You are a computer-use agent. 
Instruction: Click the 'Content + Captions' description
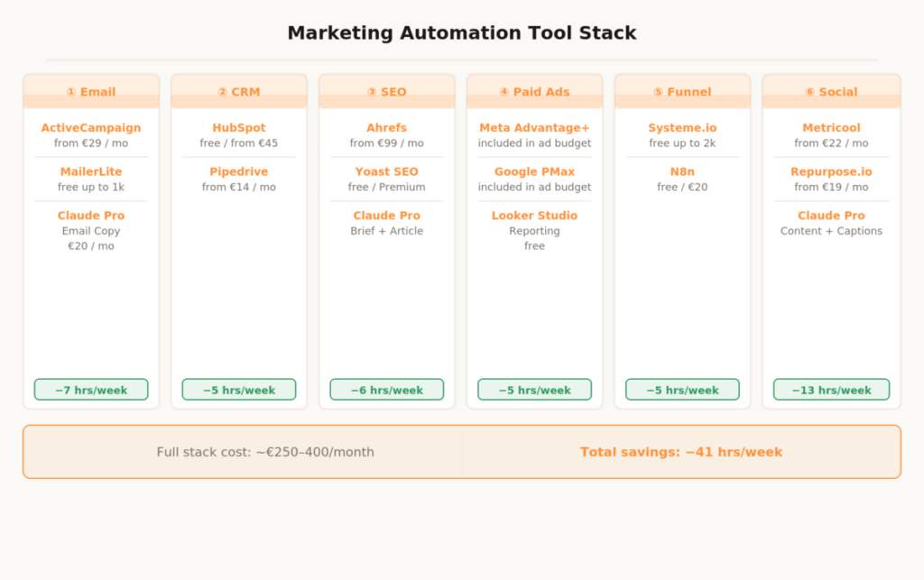(x=831, y=231)
